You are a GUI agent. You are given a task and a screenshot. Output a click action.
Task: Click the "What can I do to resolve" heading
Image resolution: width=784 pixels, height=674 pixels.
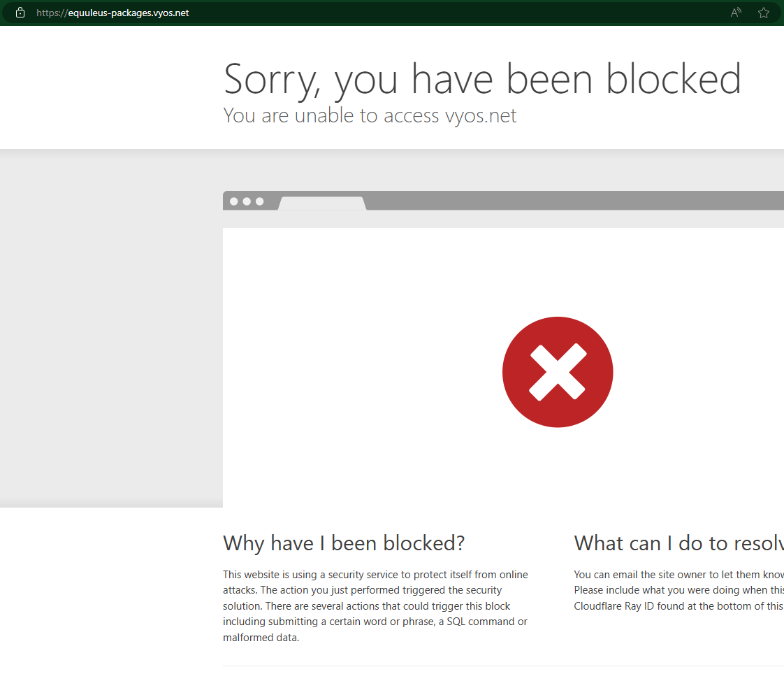click(678, 543)
